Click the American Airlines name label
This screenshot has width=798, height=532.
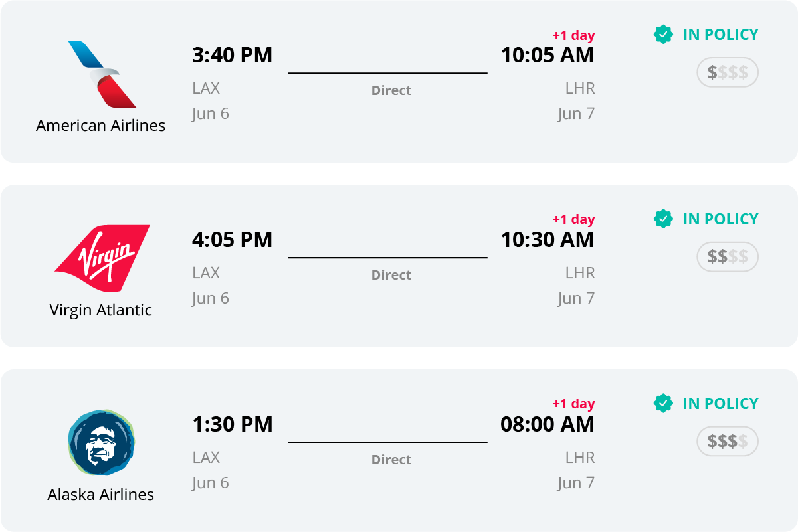tap(101, 125)
